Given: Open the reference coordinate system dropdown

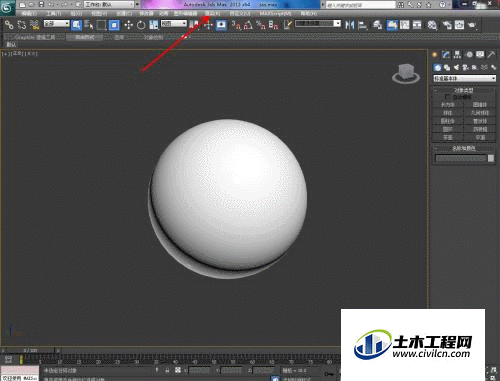Looking at the screenshot, I should (x=174, y=24).
